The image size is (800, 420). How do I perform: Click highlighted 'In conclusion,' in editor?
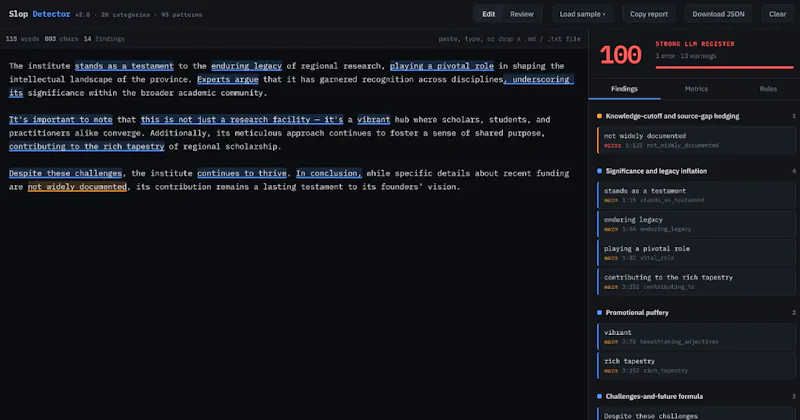329,173
